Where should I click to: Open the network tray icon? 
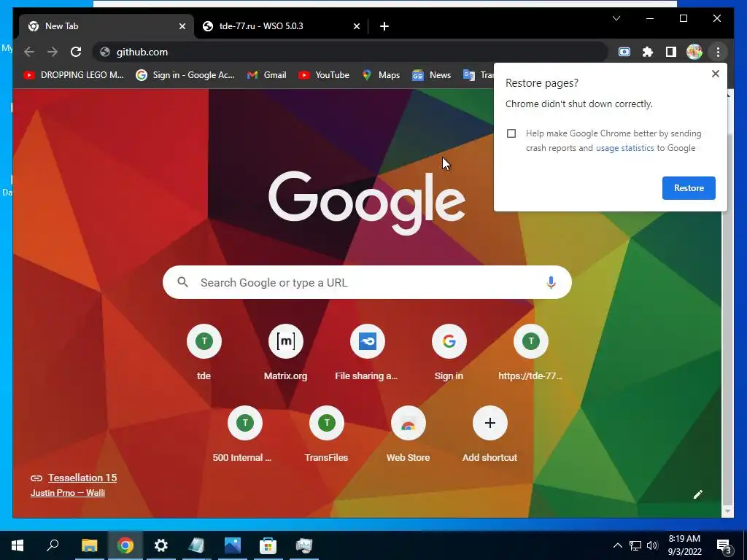635,545
